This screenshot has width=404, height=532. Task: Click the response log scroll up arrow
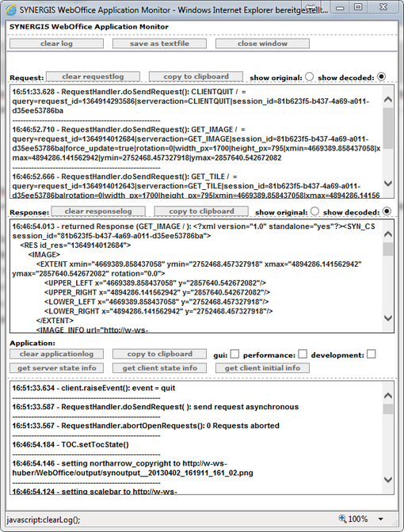[x=387, y=234]
